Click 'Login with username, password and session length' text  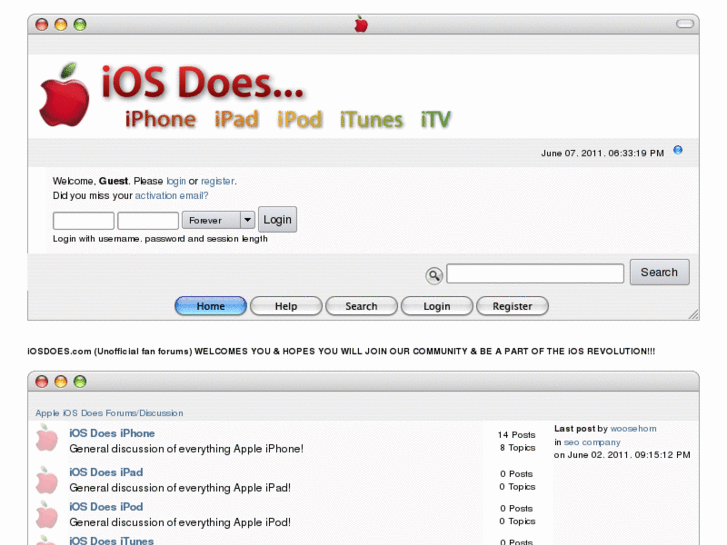pyautogui.click(x=160, y=239)
